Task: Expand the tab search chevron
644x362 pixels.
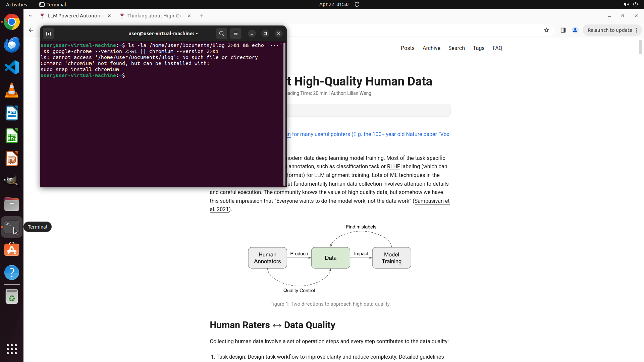Action: pyautogui.click(x=30, y=16)
